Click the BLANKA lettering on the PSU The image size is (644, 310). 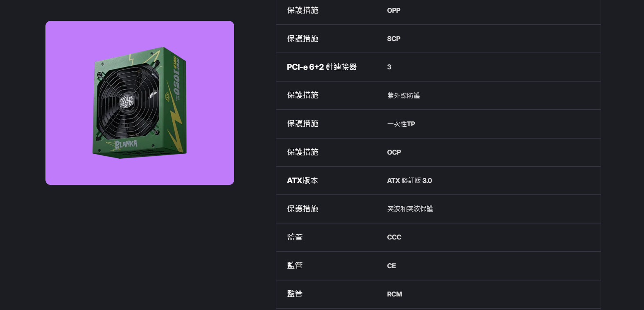click(126, 144)
